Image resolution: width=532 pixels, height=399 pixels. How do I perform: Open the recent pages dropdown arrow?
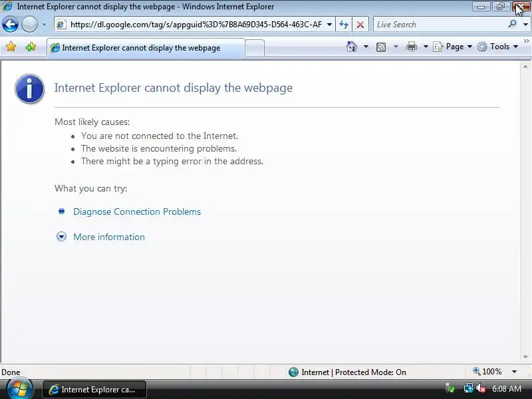point(44,25)
